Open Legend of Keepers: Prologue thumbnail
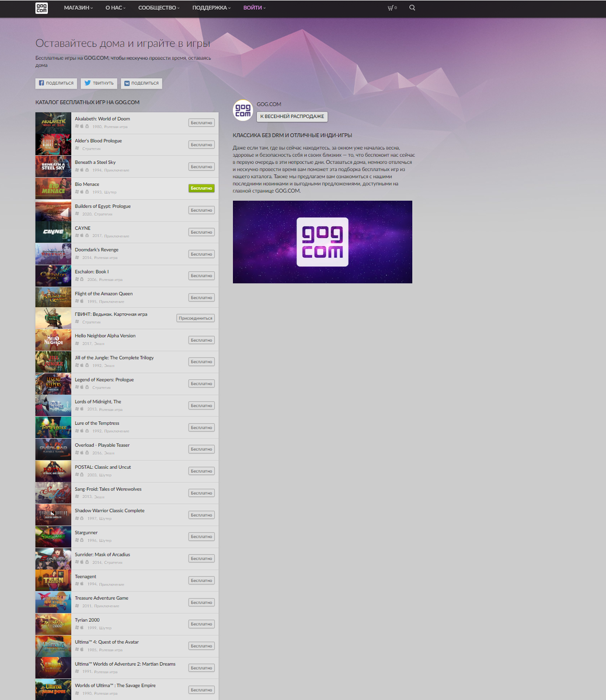The height and width of the screenshot is (700, 606). pos(53,384)
